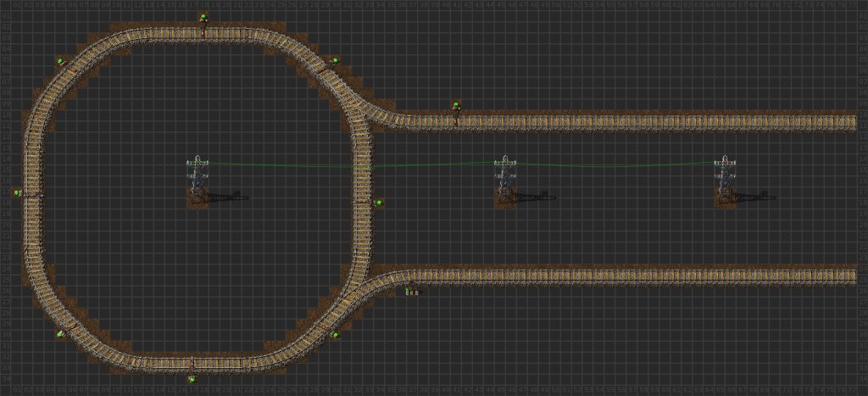
Task: Select the rightmost big electric pole
Action: pos(725,181)
